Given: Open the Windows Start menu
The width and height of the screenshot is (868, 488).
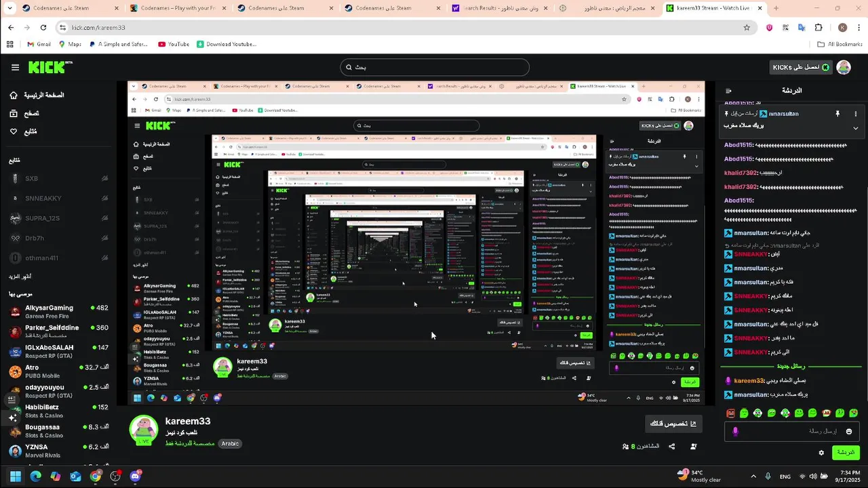Looking at the screenshot, I should (x=15, y=476).
